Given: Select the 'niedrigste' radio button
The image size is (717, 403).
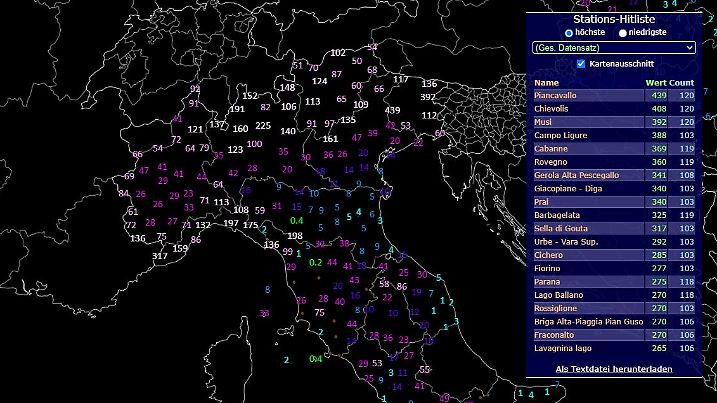Looking at the screenshot, I should click(x=622, y=33).
